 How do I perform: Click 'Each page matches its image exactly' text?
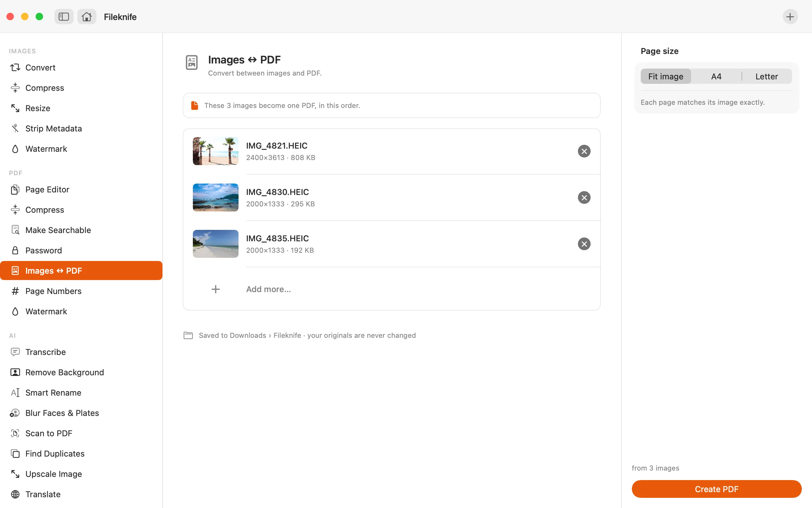pyautogui.click(x=703, y=102)
